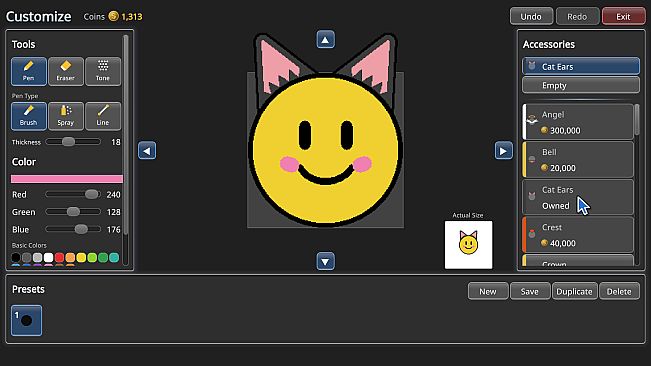651x366 pixels.
Task: Undo the last action
Action: coord(531,16)
